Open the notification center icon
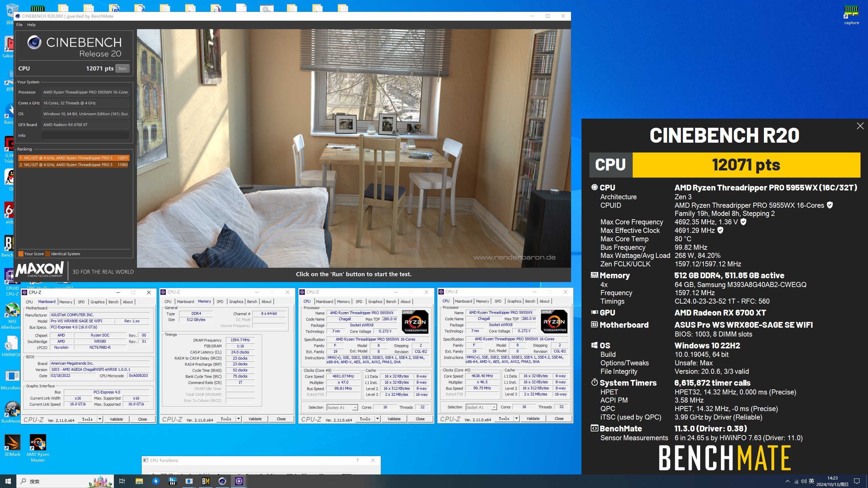 pos(857,481)
